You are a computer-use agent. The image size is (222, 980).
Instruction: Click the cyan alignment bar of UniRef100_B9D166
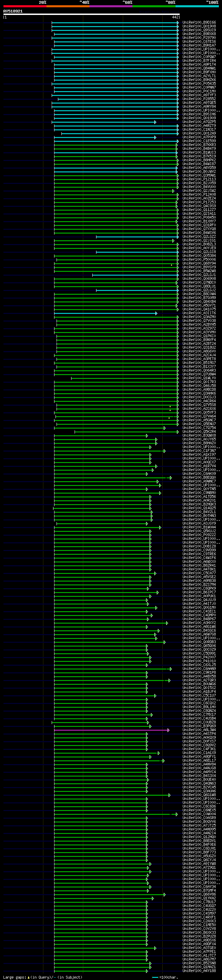coord(115,23)
